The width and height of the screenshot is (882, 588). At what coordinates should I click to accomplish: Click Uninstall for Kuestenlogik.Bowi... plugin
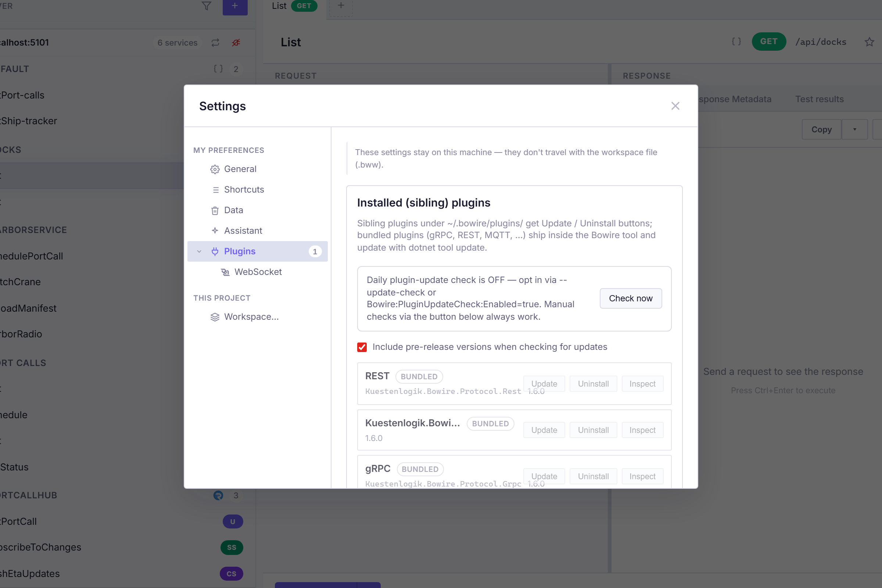593,430
